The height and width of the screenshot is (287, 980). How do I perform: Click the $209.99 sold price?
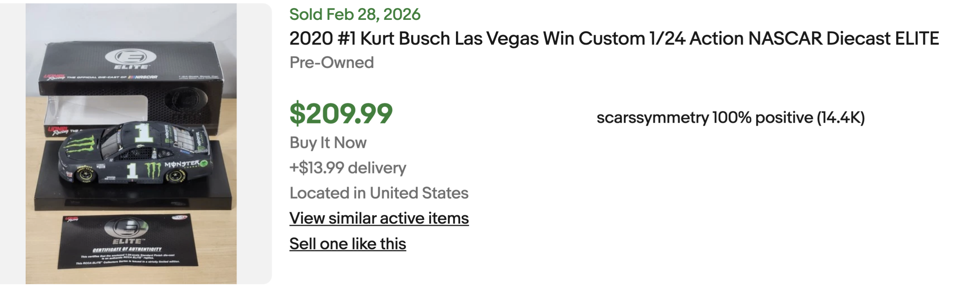(341, 114)
